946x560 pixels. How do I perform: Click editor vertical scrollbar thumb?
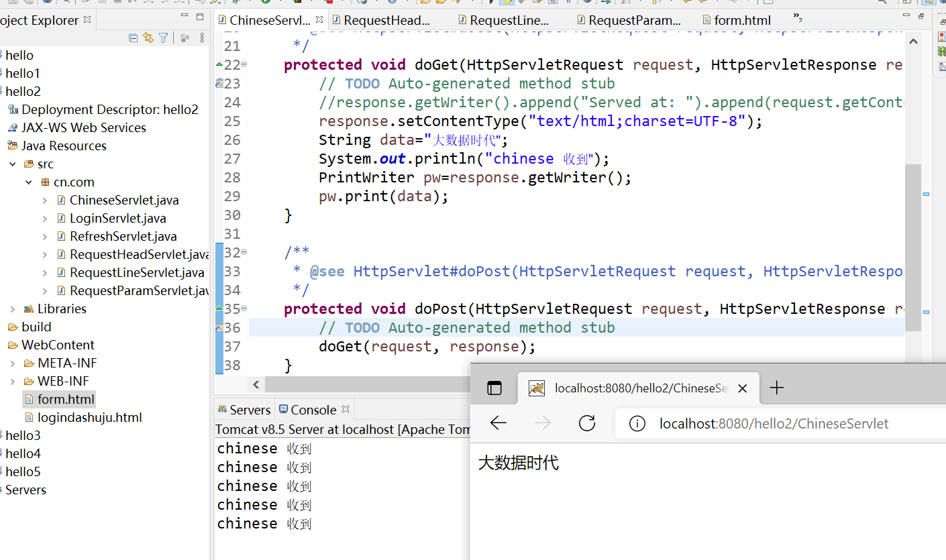[912, 247]
